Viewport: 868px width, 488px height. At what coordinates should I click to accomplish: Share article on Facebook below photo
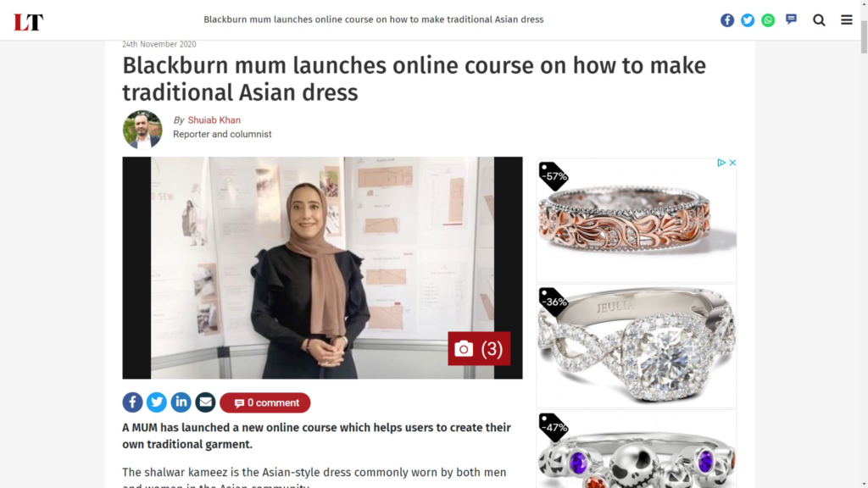pos(132,402)
